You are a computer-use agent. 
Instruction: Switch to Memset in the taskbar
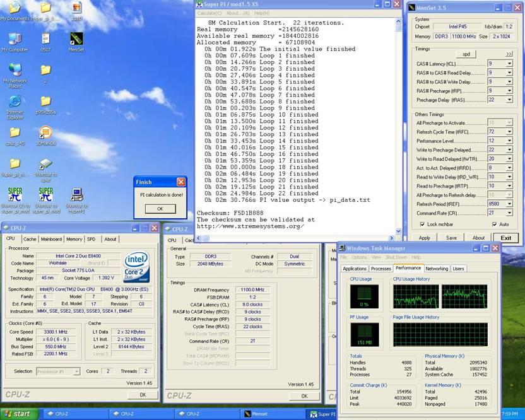point(272,414)
